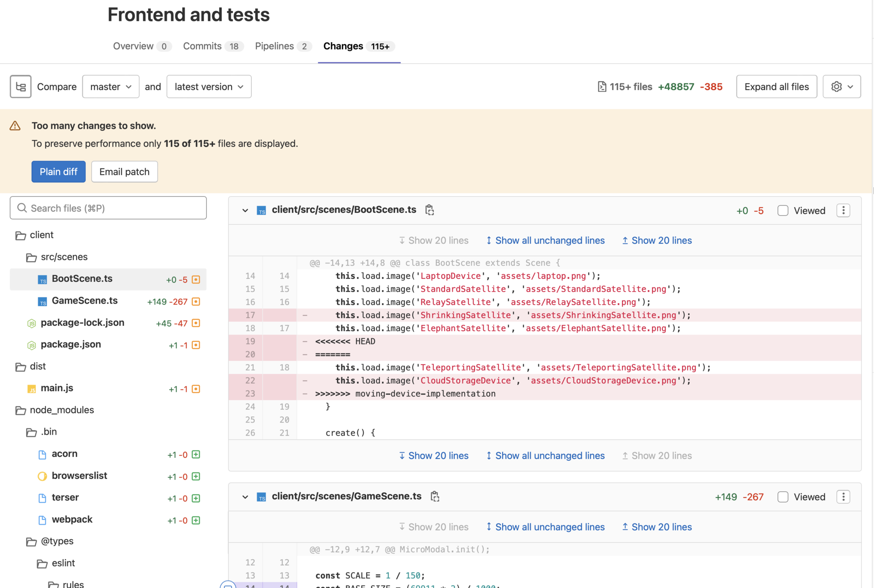Switch to the Commits tab
874x588 pixels.
202,46
